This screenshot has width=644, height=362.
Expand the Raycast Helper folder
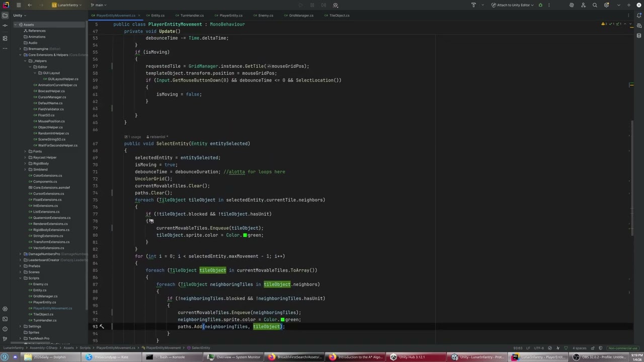click(25, 157)
